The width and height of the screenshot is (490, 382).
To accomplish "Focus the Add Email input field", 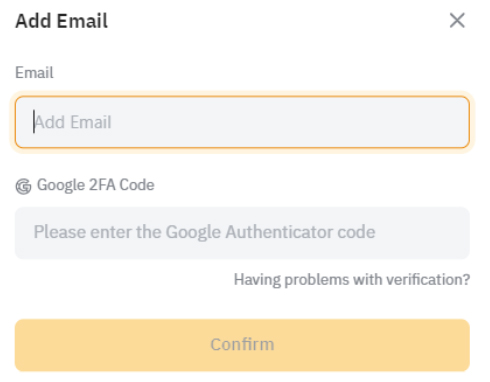I will (242, 122).
